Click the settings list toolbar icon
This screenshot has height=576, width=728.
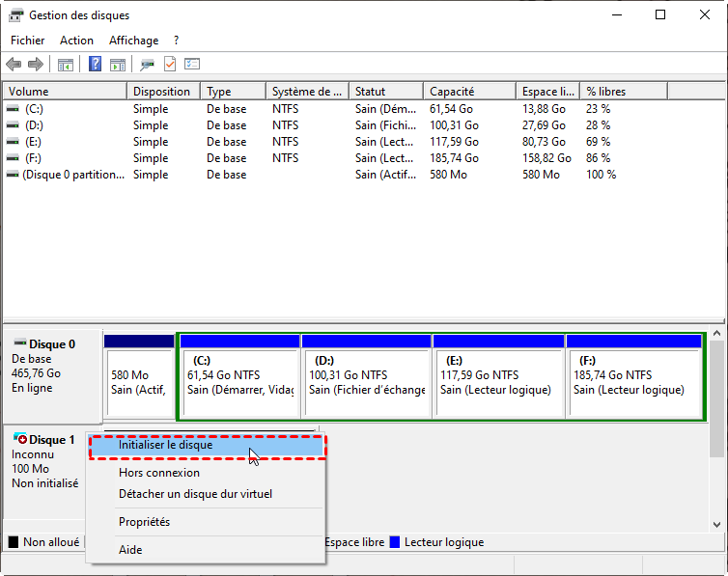coord(192,64)
